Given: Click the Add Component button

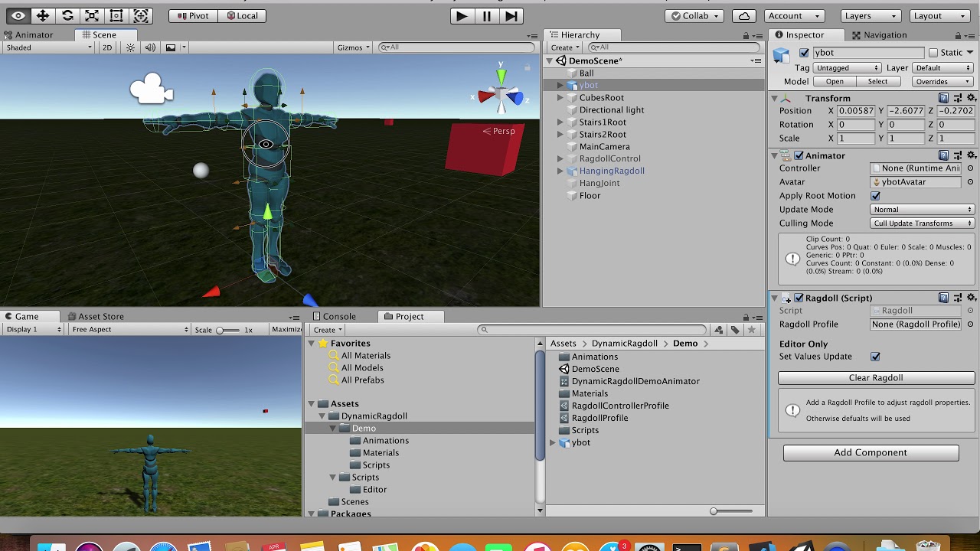Looking at the screenshot, I should coord(871,453).
